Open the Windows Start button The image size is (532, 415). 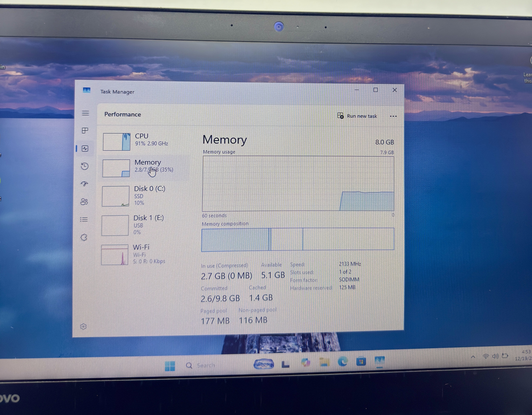pyautogui.click(x=170, y=366)
